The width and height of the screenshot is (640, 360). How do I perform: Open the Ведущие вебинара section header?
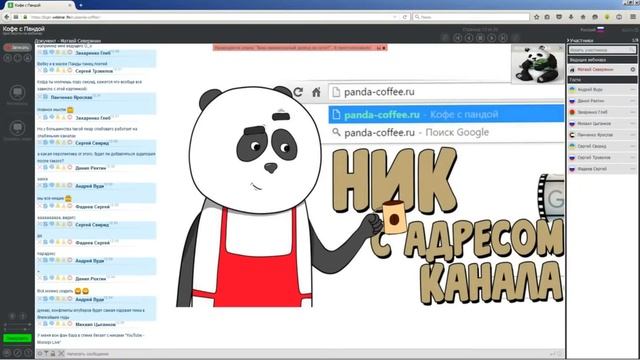[602, 60]
